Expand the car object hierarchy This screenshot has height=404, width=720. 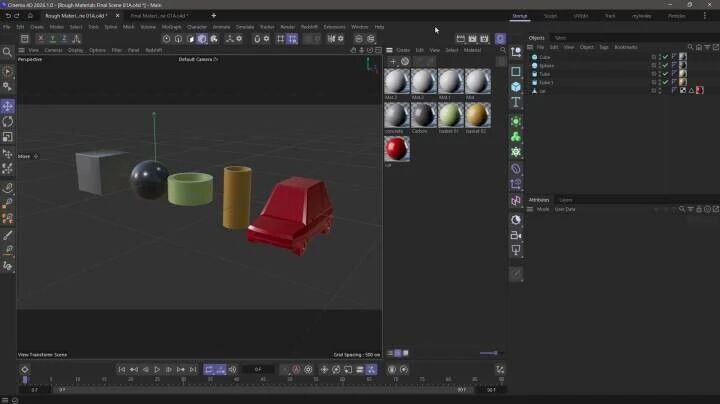(530, 90)
